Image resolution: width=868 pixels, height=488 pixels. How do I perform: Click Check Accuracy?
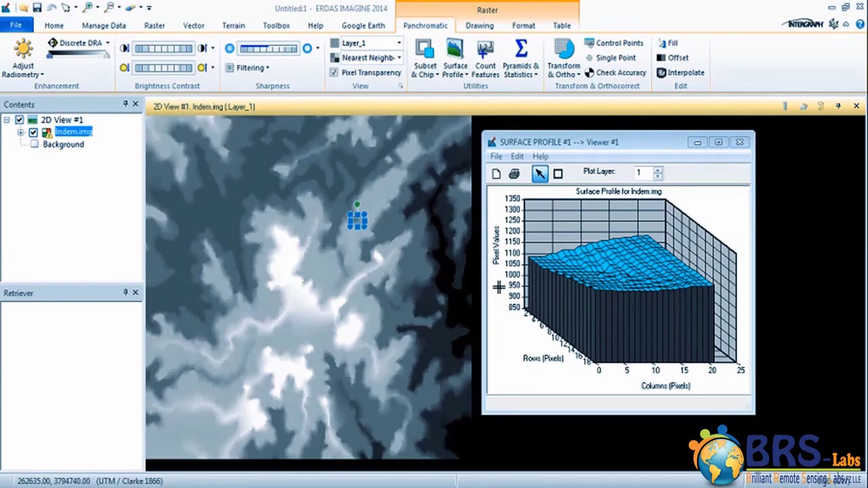(x=615, y=73)
